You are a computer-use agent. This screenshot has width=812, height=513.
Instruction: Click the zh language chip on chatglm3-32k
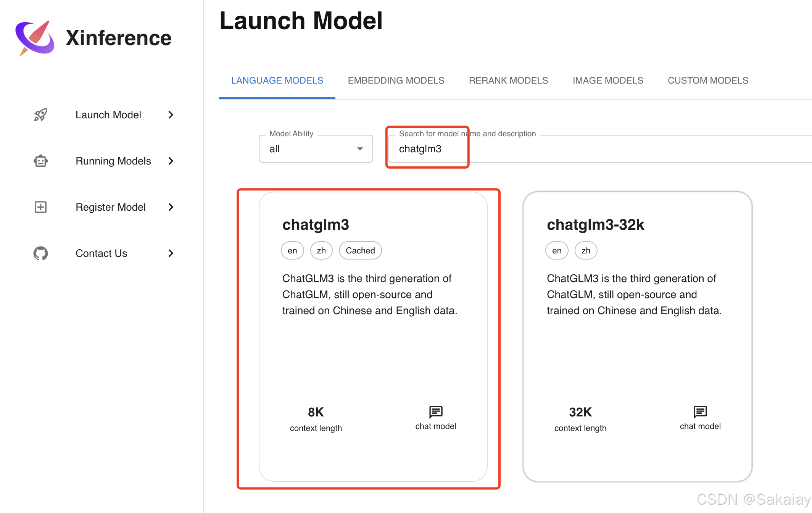[586, 251]
